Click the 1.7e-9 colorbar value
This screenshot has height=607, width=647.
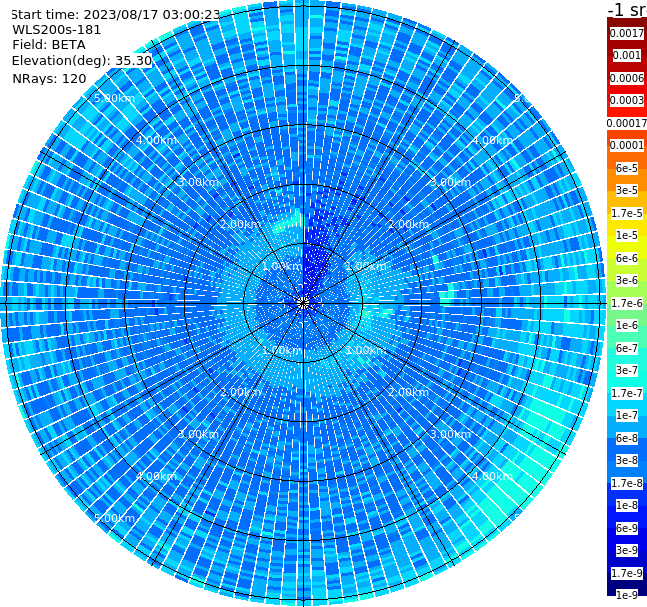(627, 573)
